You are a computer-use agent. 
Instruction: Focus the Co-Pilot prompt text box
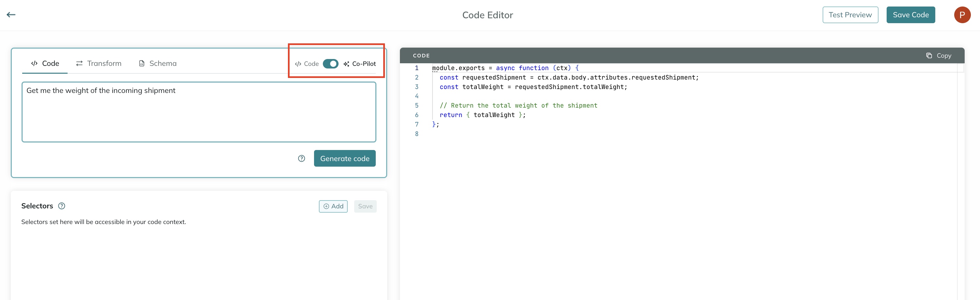(x=199, y=112)
